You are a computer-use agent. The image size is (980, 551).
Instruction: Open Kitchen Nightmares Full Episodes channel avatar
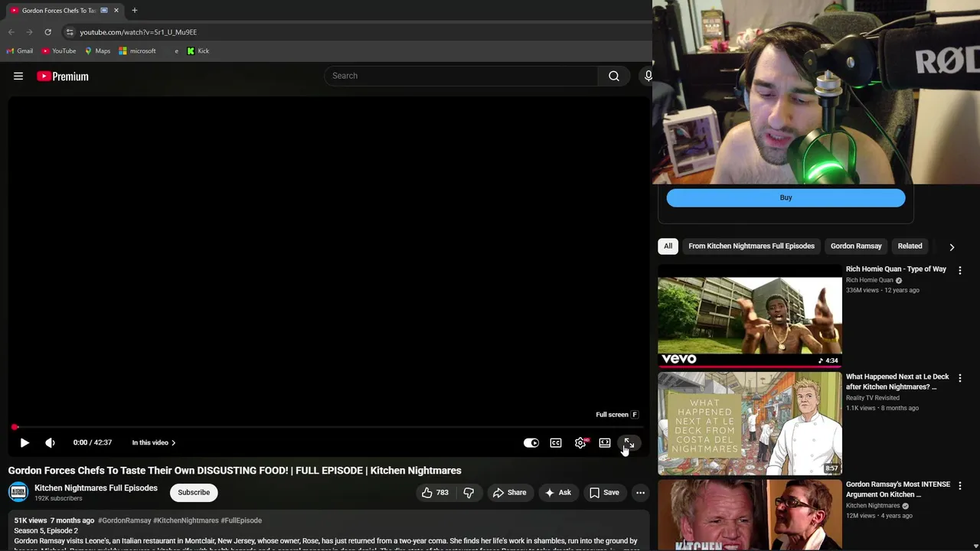click(x=18, y=493)
